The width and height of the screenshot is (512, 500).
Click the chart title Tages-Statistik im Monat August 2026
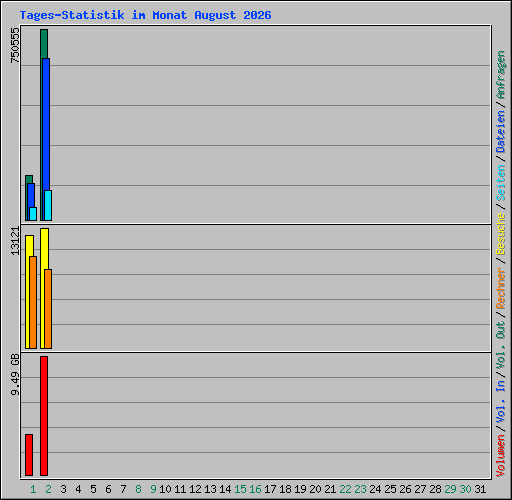point(145,15)
